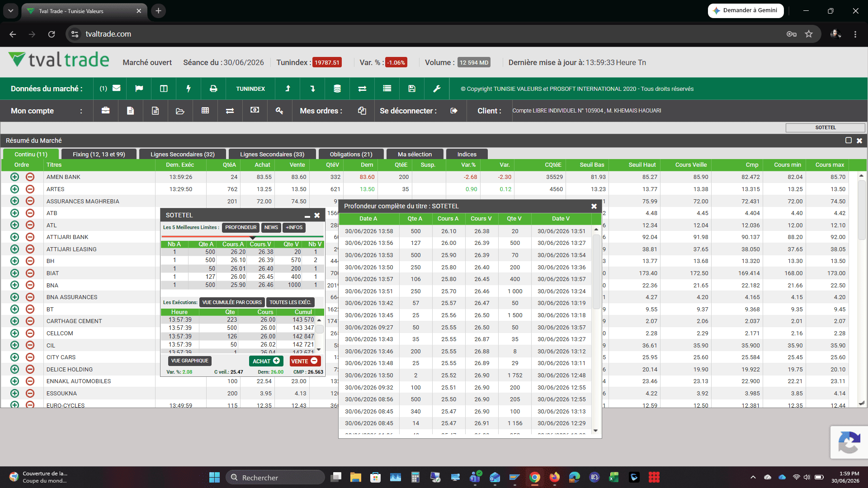
Task: Click the key password icon in Mon compte
Action: pos(279,110)
